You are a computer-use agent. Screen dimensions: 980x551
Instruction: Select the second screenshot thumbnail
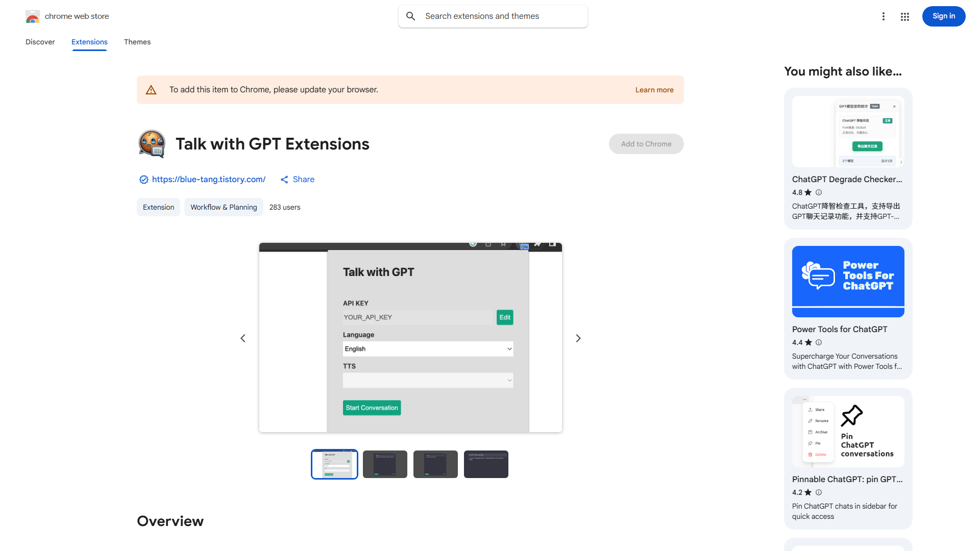coord(385,464)
